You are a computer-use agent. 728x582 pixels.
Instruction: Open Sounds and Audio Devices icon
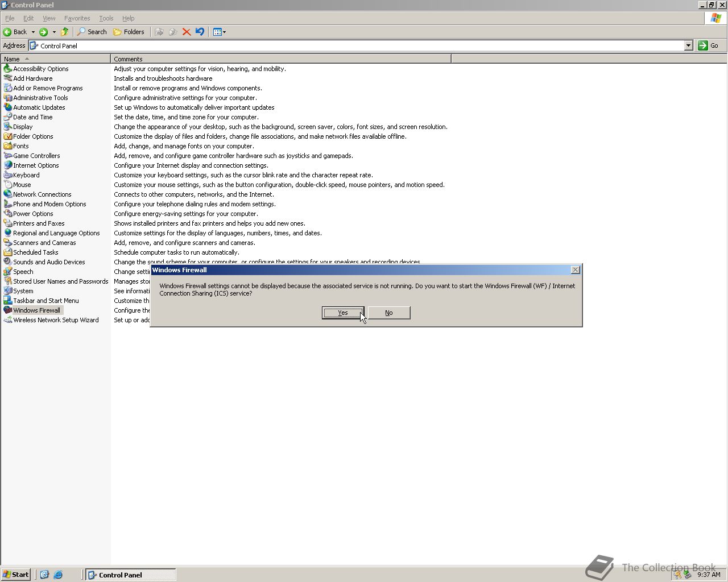pos(7,262)
